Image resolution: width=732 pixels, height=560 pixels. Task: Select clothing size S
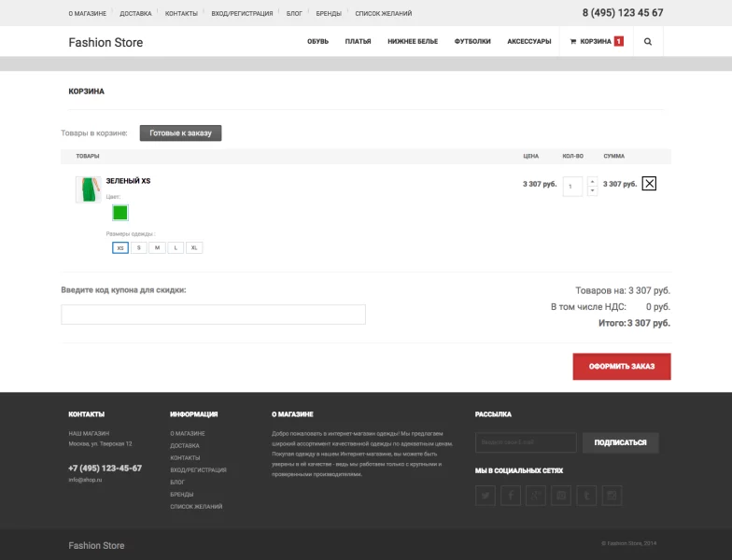click(x=138, y=248)
